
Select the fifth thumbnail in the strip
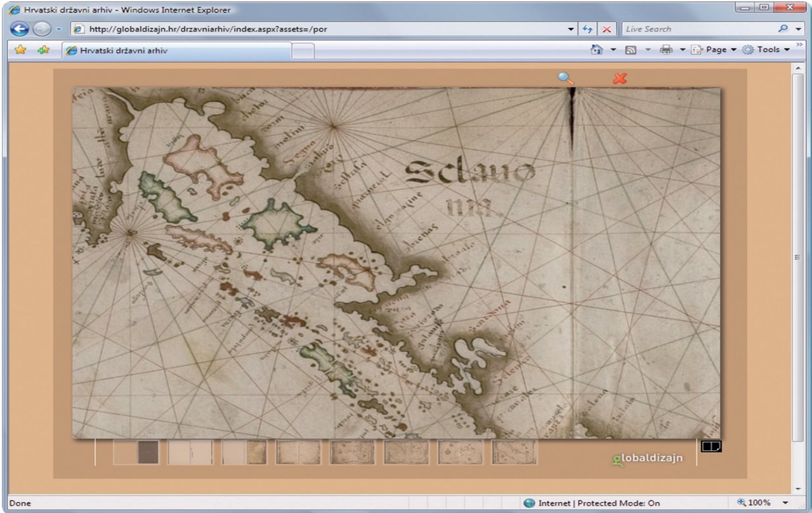(352, 452)
